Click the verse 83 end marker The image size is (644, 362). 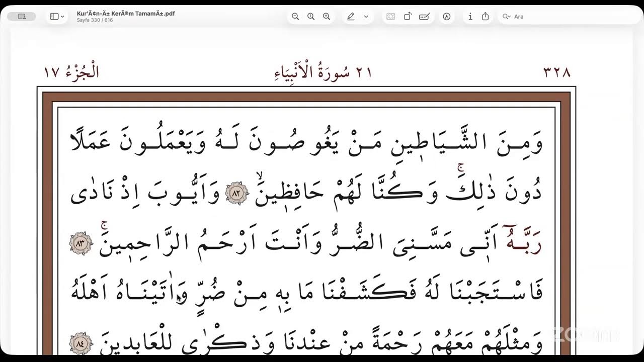[x=80, y=242]
